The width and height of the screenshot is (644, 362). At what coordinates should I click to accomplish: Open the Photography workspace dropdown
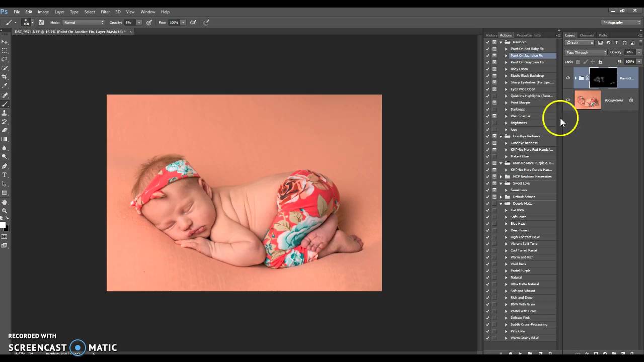(621, 22)
